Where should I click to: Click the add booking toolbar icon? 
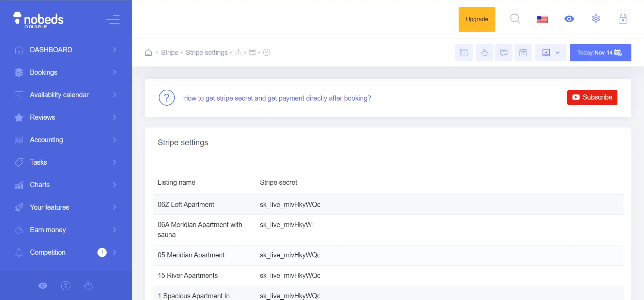point(464,52)
